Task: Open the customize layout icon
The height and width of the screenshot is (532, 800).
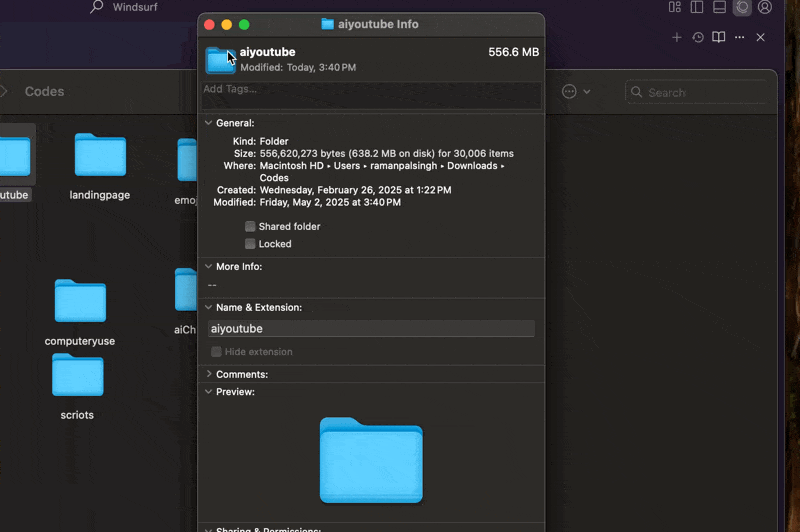Action: [675, 7]
